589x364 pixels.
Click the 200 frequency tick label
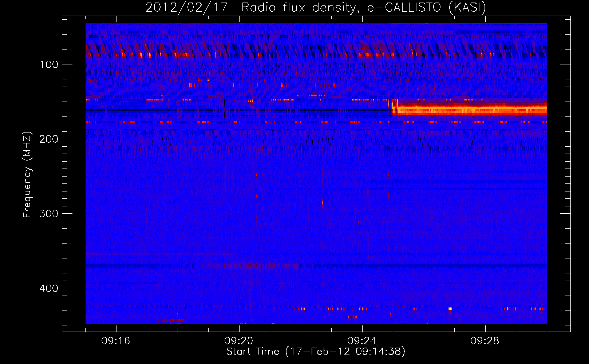[x=49, y=139]
